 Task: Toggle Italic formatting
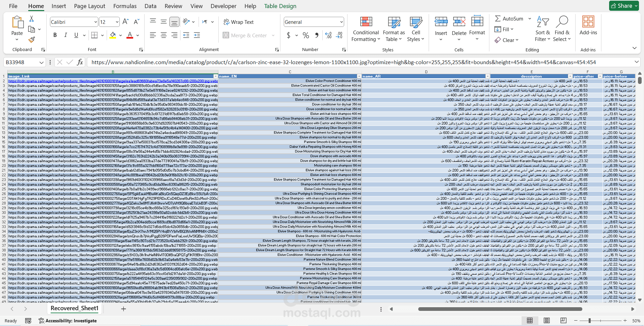point(66,35)
